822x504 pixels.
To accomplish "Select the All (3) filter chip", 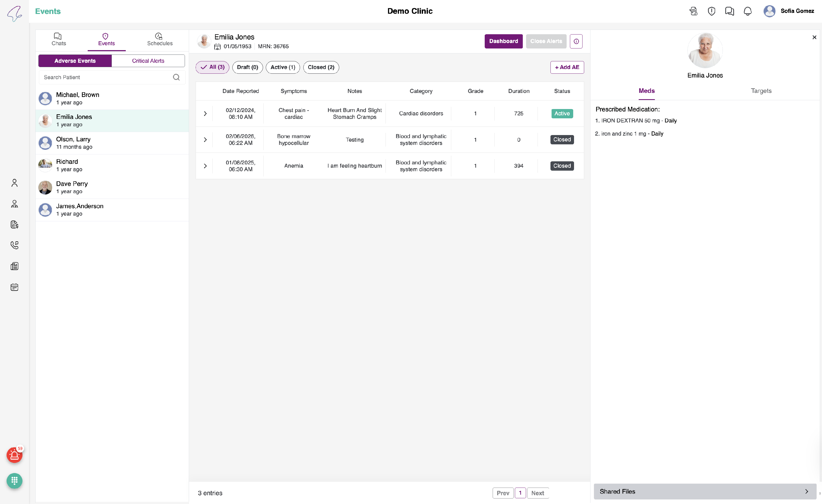I will point(213,67).
